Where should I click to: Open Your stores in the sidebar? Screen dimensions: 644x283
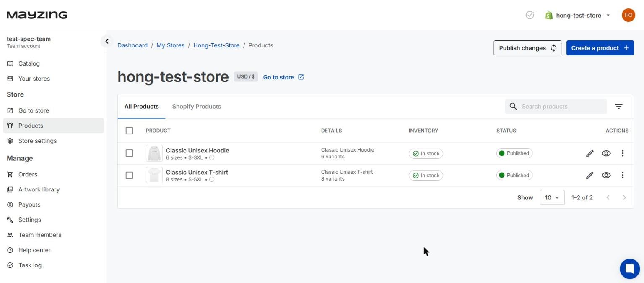tap(53, 79)
